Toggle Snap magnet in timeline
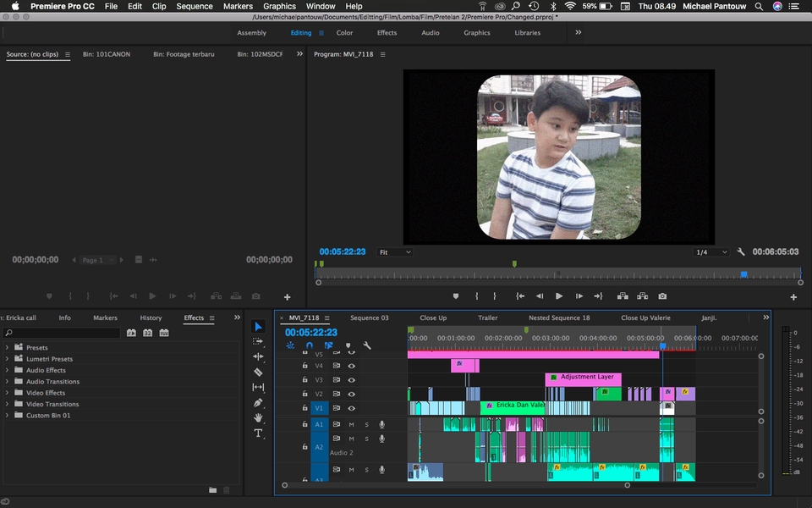 point(310,345)
